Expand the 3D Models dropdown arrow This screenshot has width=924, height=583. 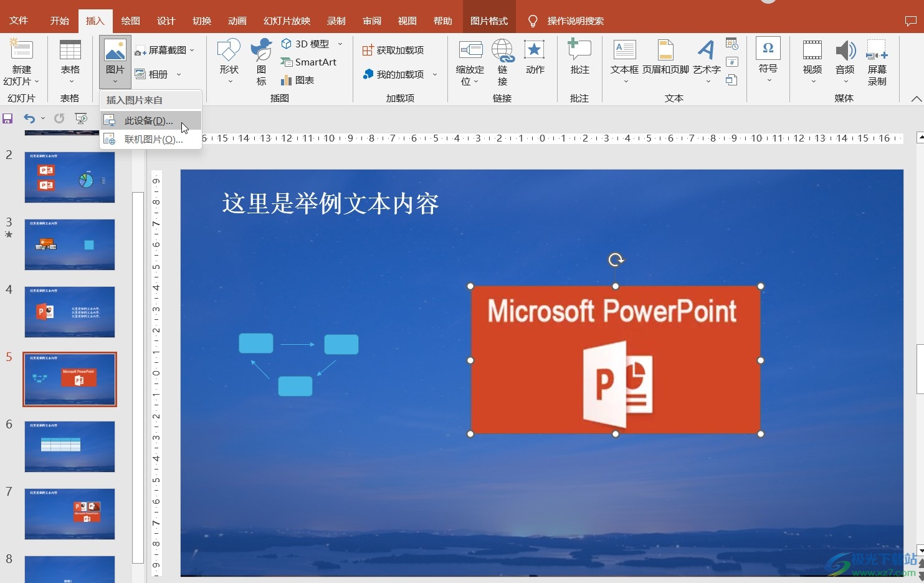(x=340, y=44)
